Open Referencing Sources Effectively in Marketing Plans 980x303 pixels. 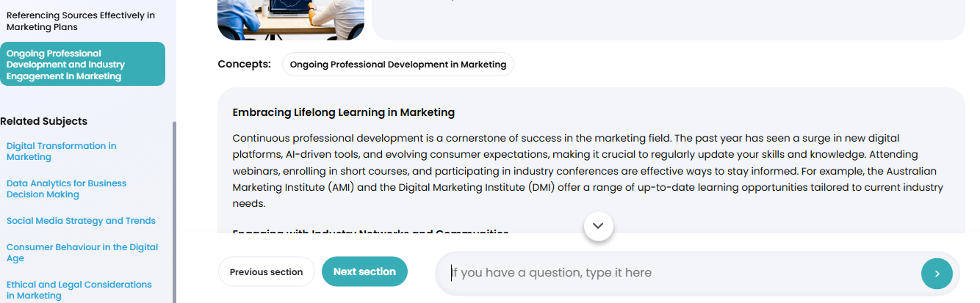point(81,21)
